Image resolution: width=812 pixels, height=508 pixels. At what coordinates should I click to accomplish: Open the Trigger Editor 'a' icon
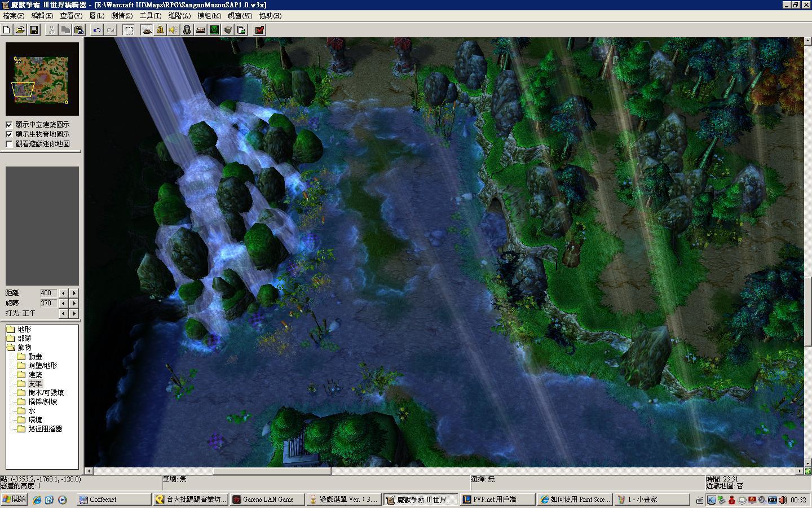[160, 30]
